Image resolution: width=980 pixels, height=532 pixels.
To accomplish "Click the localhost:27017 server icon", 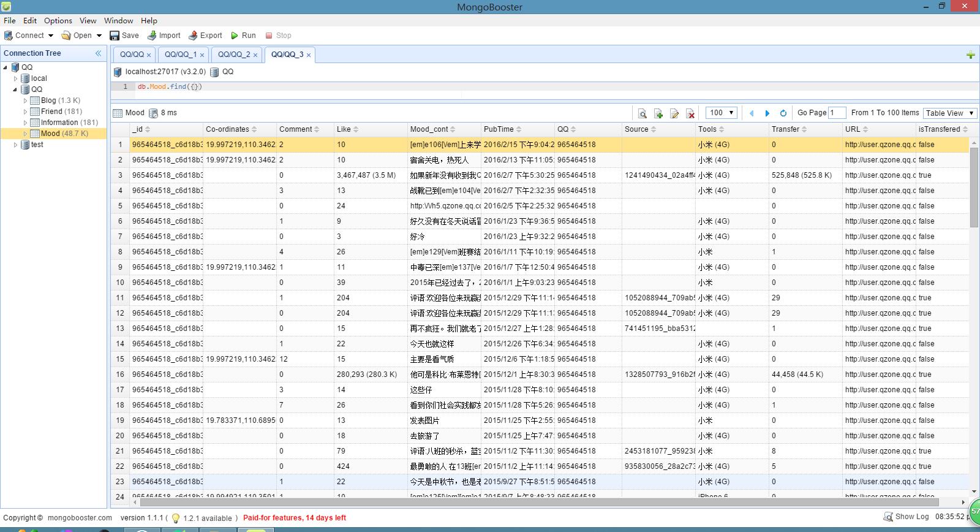I will pyautogui.click(x=118, y=72).
